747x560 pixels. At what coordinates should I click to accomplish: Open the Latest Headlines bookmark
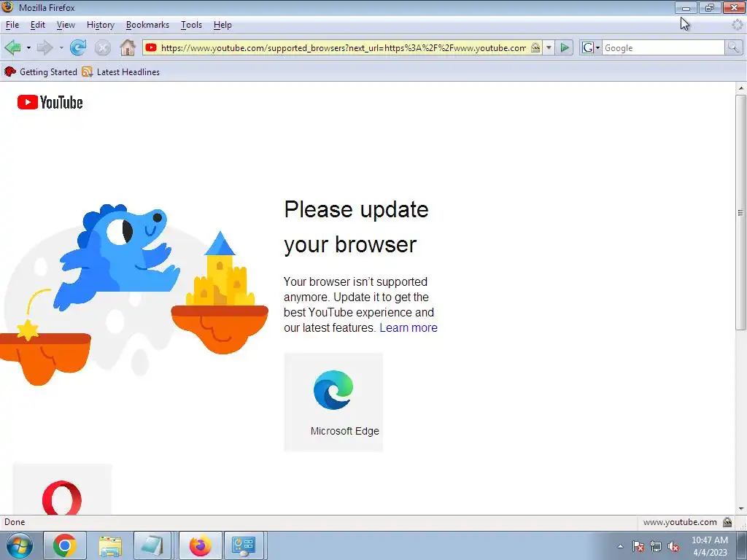click(121, 72)
